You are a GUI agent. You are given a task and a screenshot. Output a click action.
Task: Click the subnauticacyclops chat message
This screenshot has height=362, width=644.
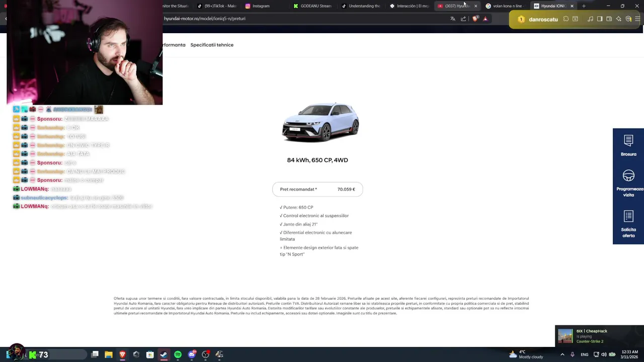point(68,198)
